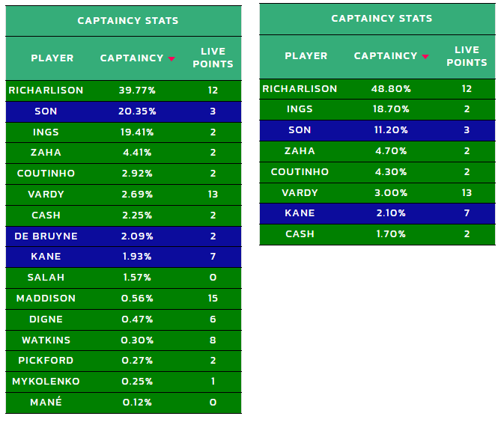504x434 pixels.
Task: Select RICHARLISON row showing 39.77%
Action: tap(124, 91)
